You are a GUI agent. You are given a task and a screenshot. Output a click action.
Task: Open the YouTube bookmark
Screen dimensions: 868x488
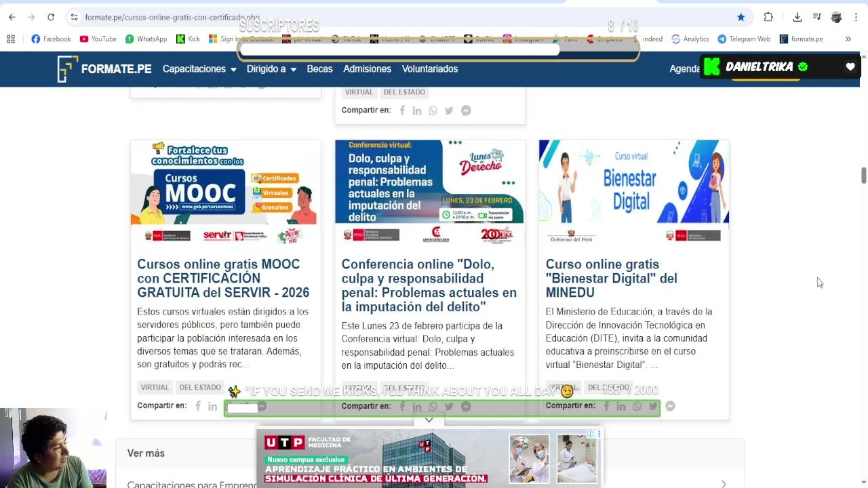[x=98, y=39]
